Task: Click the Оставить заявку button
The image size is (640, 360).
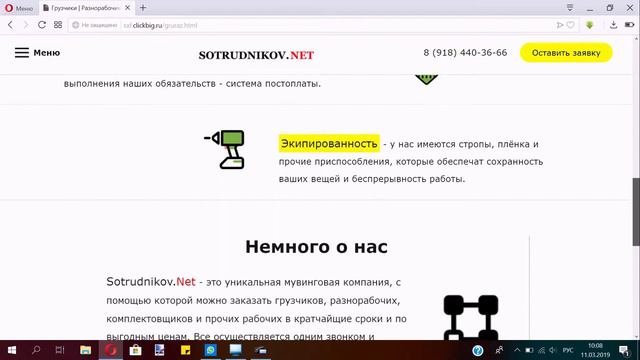Action: coord(566,53)
